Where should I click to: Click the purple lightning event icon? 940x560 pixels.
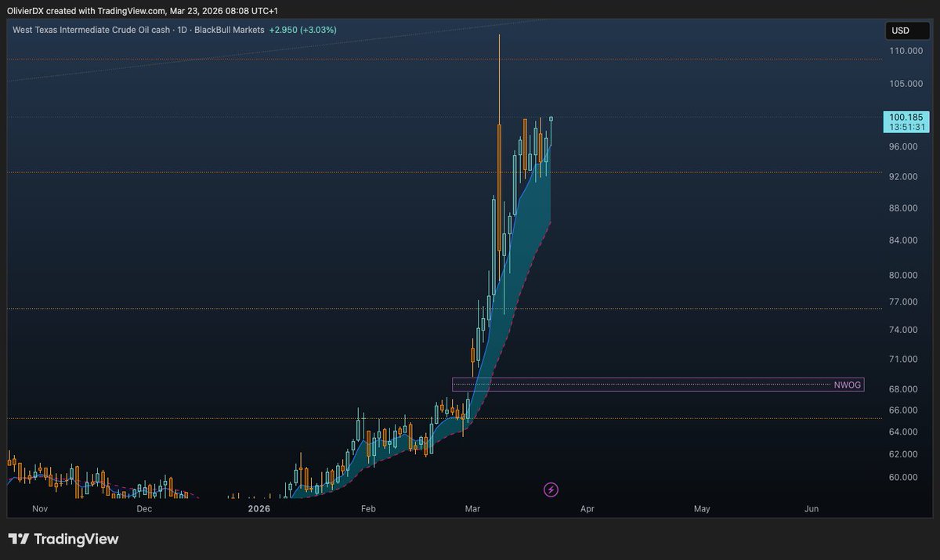pos(551,490)
